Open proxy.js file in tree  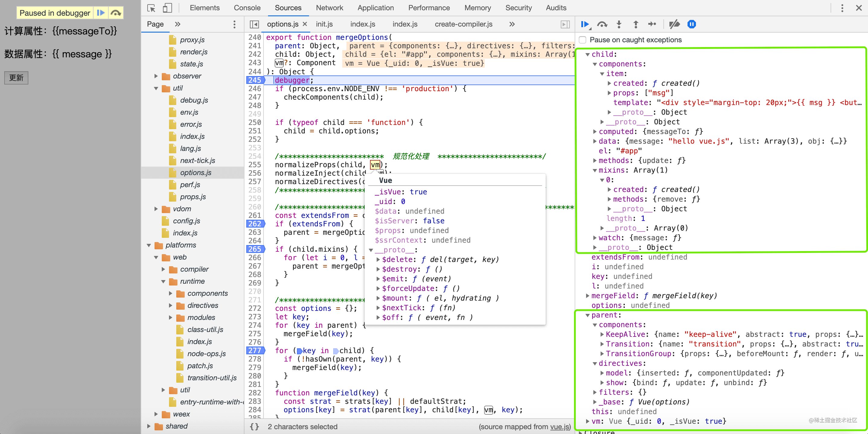(x=192, y=40)
